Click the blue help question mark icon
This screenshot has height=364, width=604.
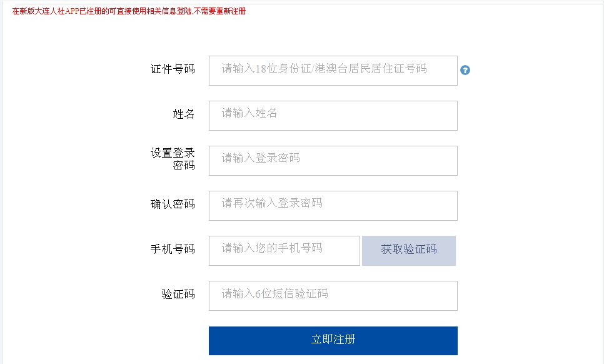[465, 70]
